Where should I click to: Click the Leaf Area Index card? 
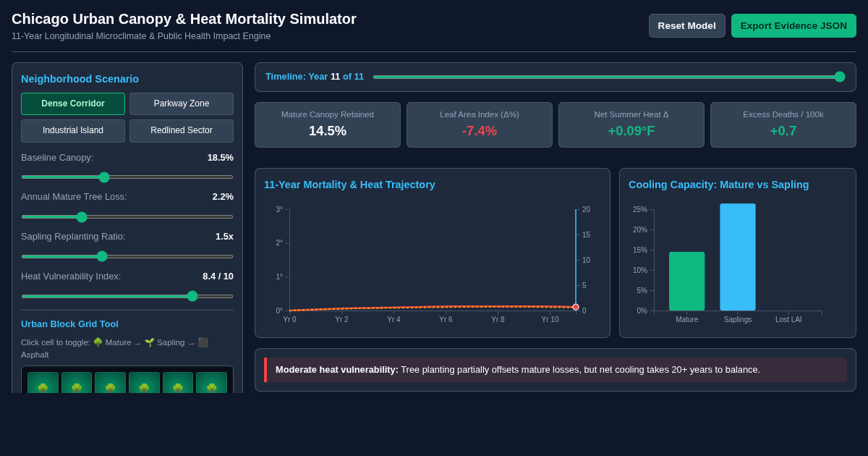point(480,124)
